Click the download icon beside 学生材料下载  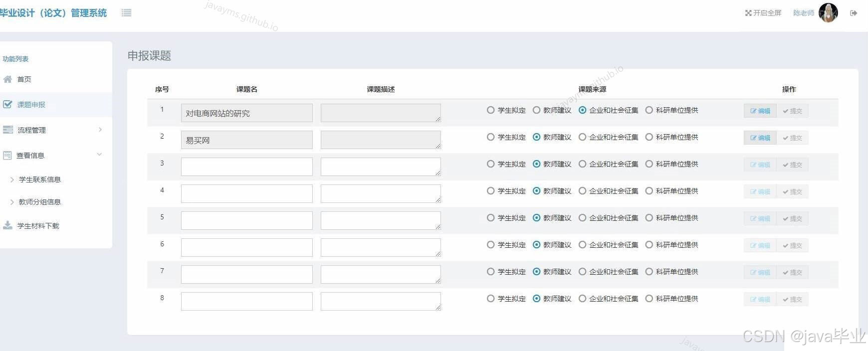(7, 225)
